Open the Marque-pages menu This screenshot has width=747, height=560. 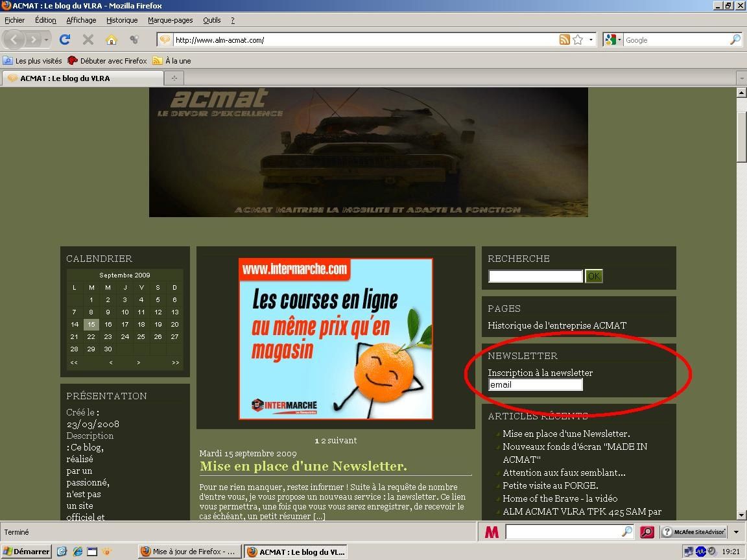click(171, 20)
